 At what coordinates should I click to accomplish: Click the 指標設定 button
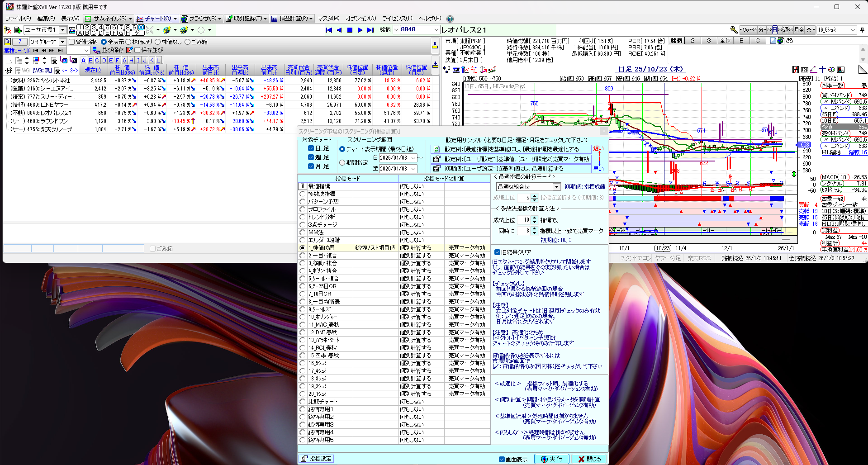(x=316, y=459)
